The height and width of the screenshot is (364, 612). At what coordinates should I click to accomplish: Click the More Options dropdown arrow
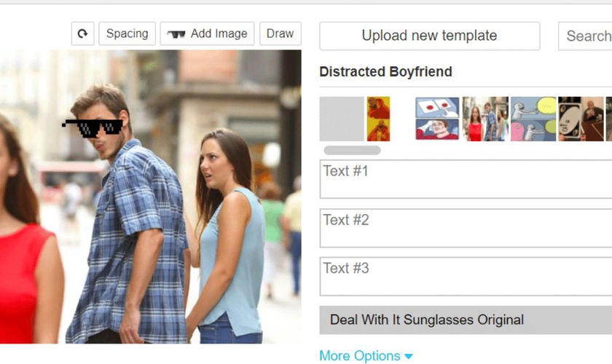[x=408, y=357]
